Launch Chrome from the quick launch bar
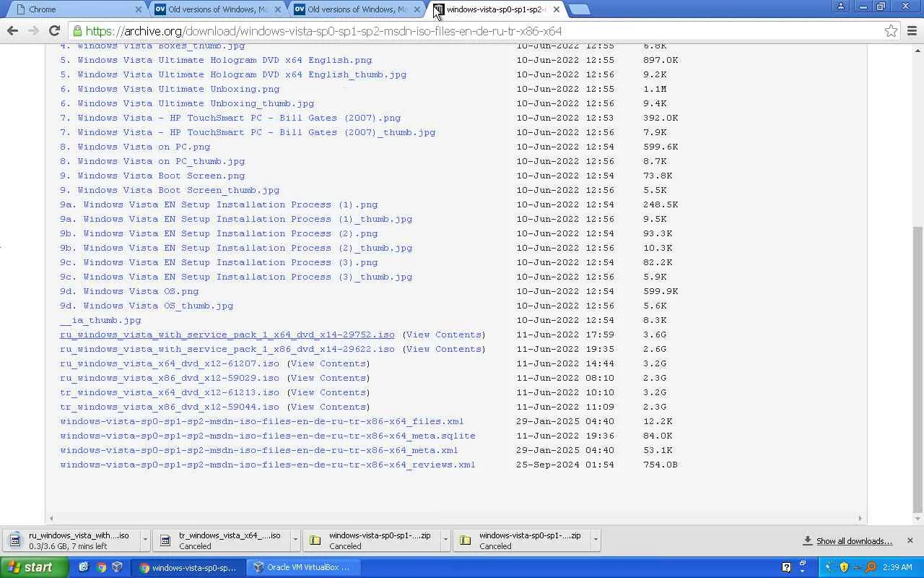The height and width of the screenshot is (578, 924). 101,567
